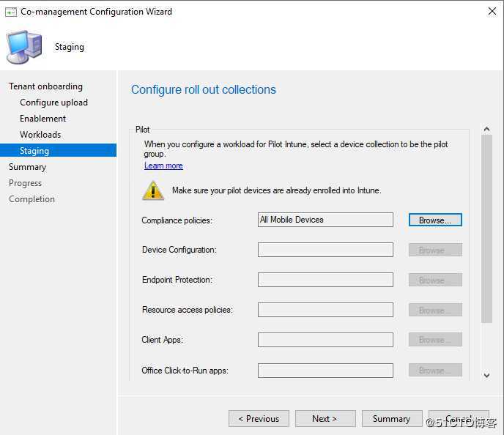Viewport: 504px width, 435px height.
Task: Click Endpoint Protection collection field
Action: pos(325,280)
